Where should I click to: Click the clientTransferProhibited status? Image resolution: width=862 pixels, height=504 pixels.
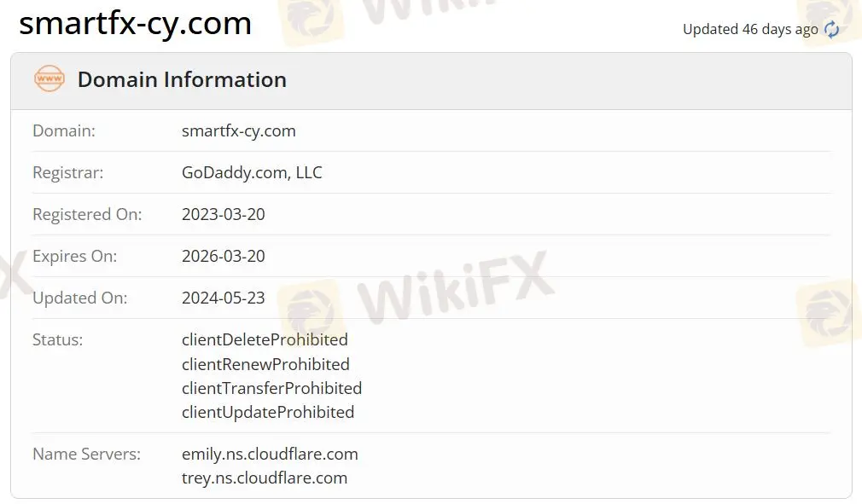[x=271, y=388]
